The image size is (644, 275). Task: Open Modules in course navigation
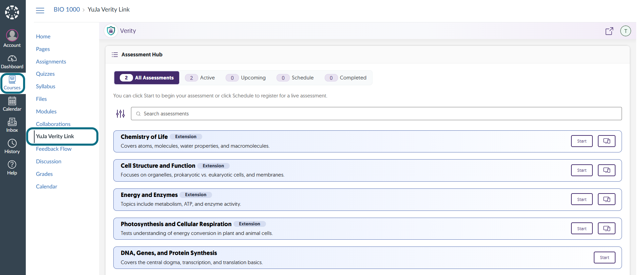click(x=46, y=111)
